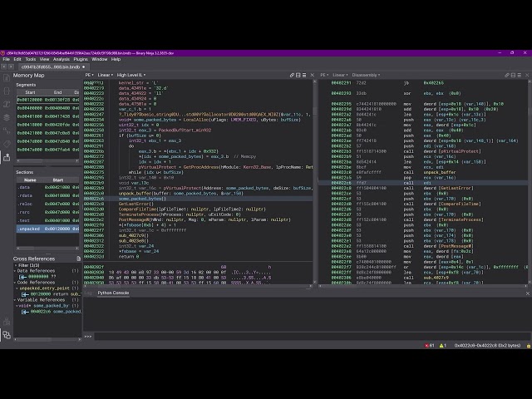Screen dimensions: 532x399
Task: Click the Segments table Start column header
Action: click(30, 92)
